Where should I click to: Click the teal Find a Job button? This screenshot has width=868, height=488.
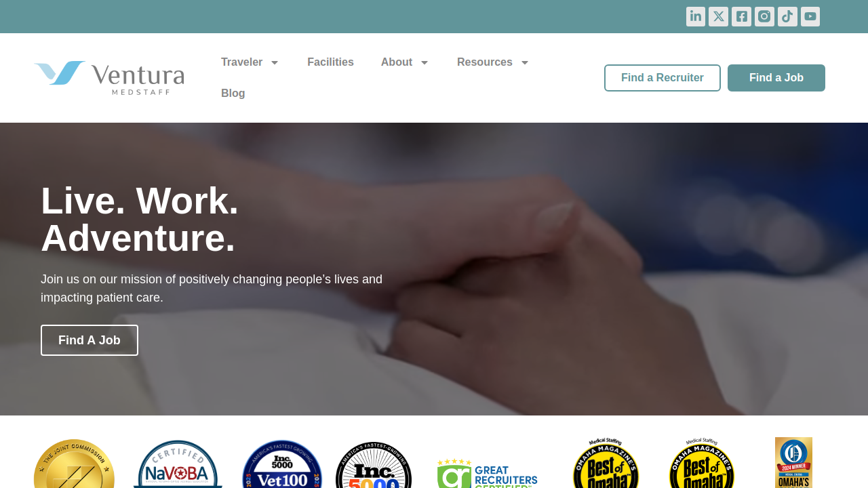click(x=776, y=78)
